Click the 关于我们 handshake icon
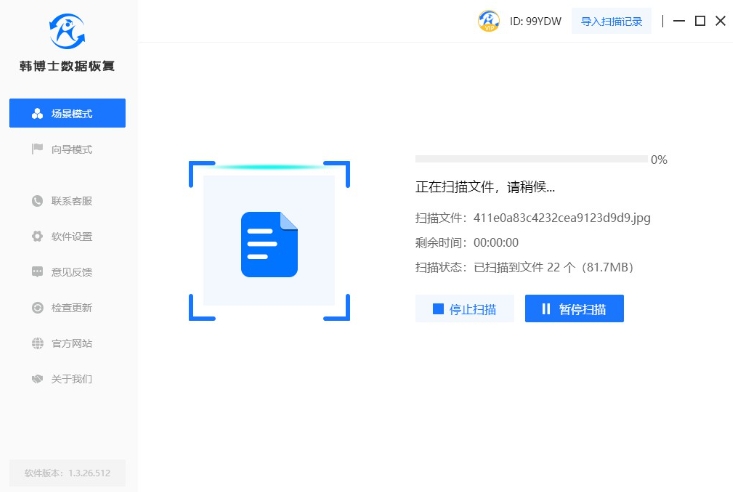This screenshot has width=733, height=492. [37, 379]
